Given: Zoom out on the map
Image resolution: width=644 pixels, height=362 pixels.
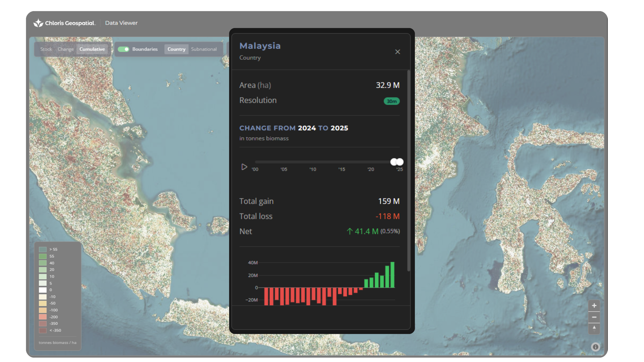Looking at the screenshot, I should click(x=594, y=317).
